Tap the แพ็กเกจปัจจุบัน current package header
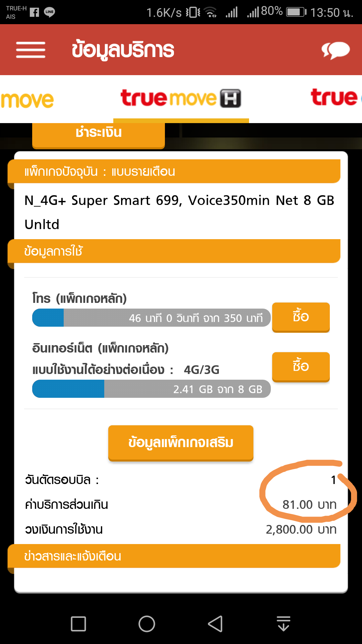Screen dimensions: 362x644 tap(174, 171)
